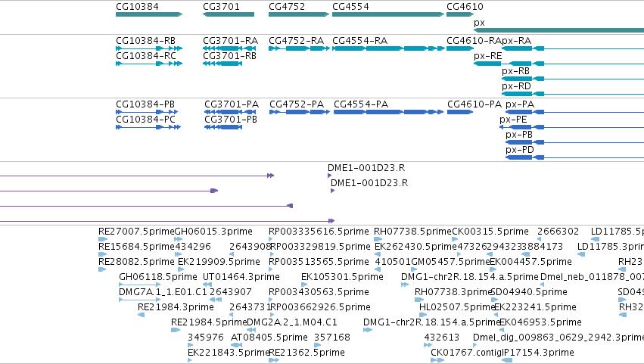This screenshot has height=364, width=644.
Task: Select the CG4554-PA protein label
Action: (x=361, y=104)
